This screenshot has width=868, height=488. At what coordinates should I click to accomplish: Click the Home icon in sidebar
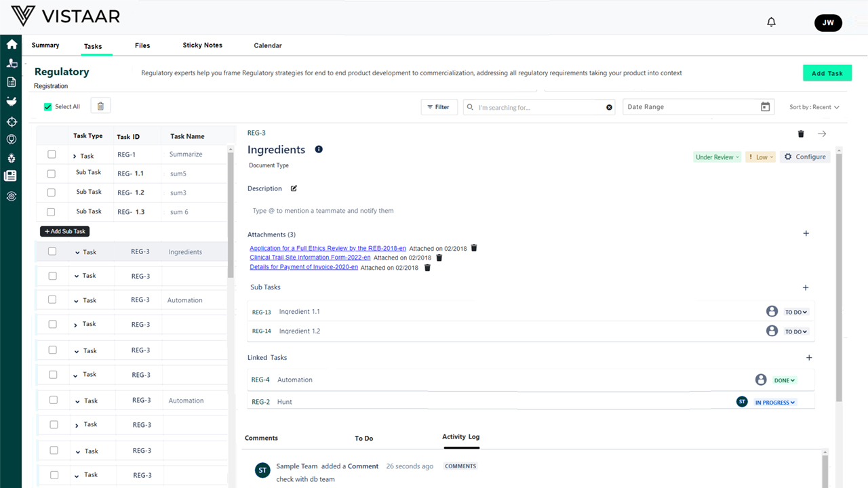[x=12, y=45]
